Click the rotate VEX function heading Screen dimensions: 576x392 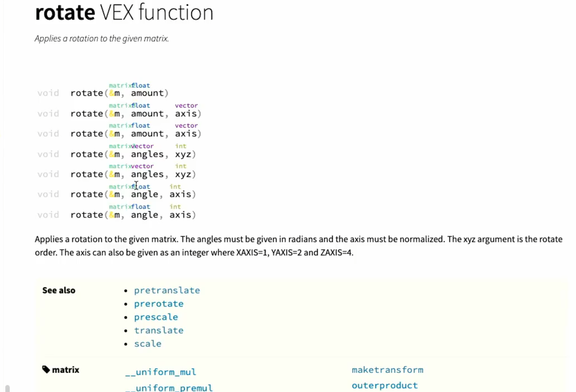[x=124, y=13]
